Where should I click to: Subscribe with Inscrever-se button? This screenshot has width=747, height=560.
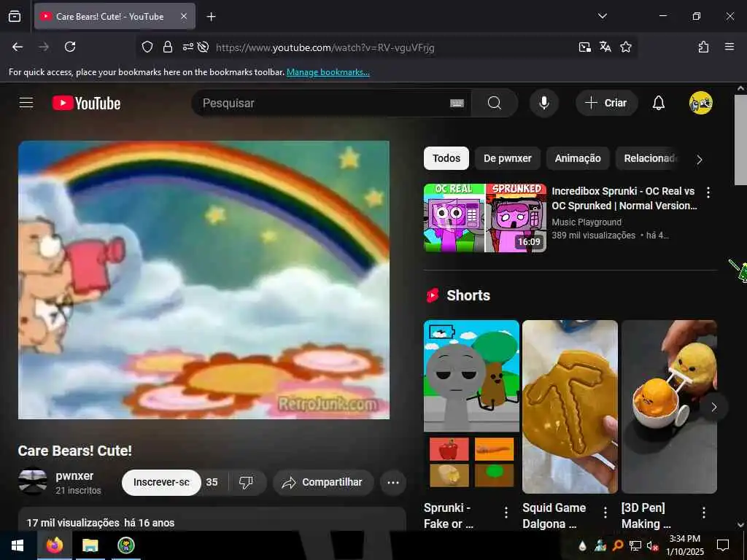pos(161,483)
